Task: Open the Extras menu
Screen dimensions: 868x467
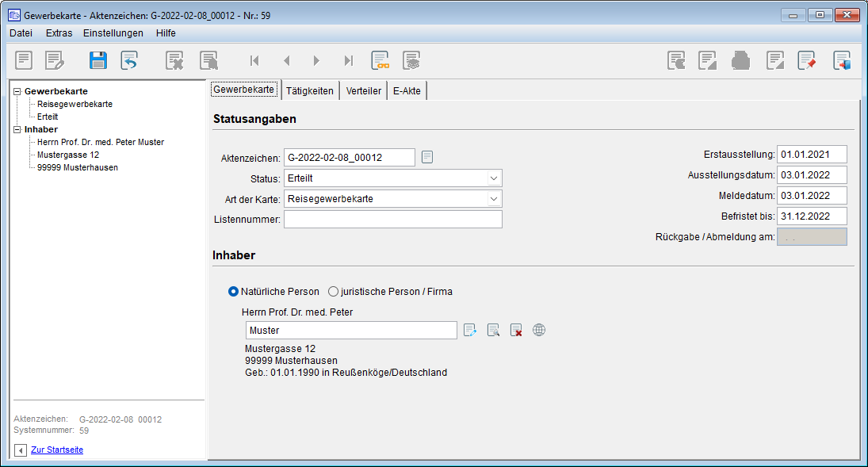Action: tap(59, 33)
